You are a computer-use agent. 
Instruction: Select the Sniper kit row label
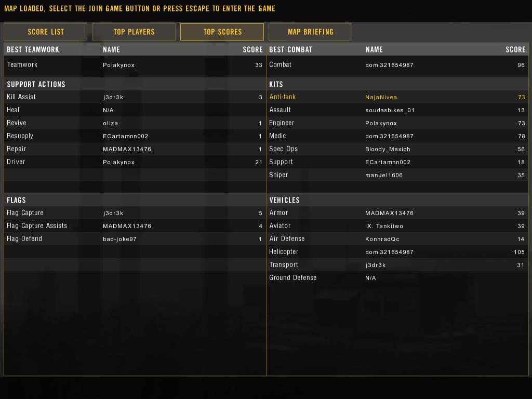[x=278, y=175]
